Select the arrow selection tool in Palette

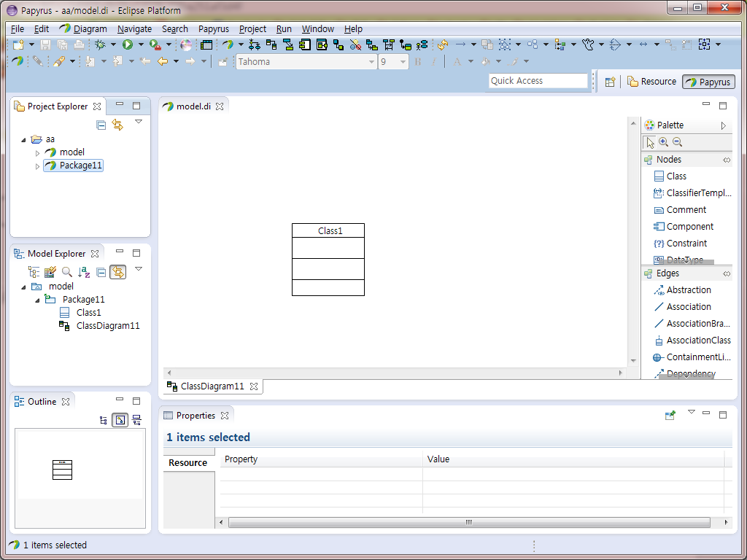(x=650, y=142)
